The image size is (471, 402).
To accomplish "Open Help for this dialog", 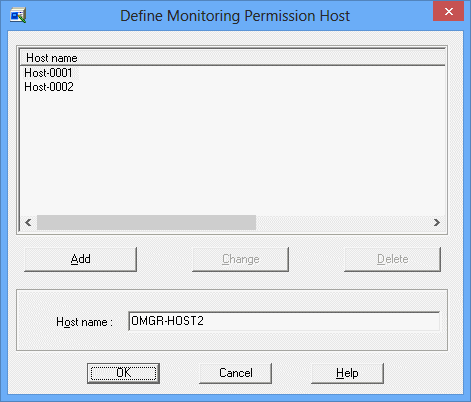I will (347, 373).
